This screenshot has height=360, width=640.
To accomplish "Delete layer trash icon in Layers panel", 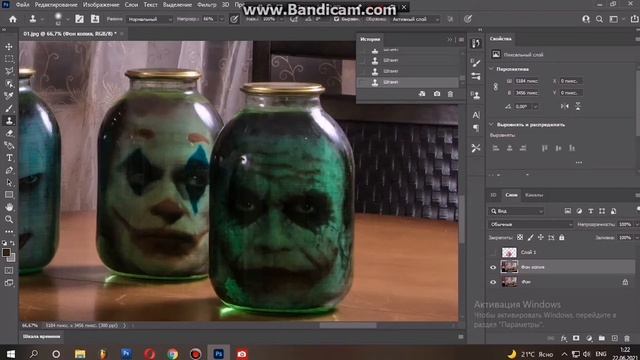I will coord(627,338).
